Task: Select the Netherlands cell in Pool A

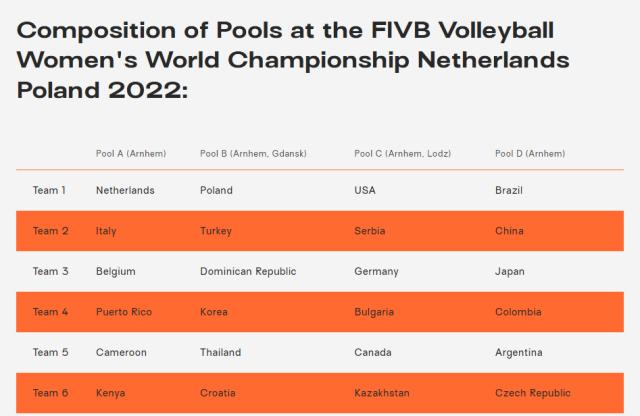Action: point(125,190)
